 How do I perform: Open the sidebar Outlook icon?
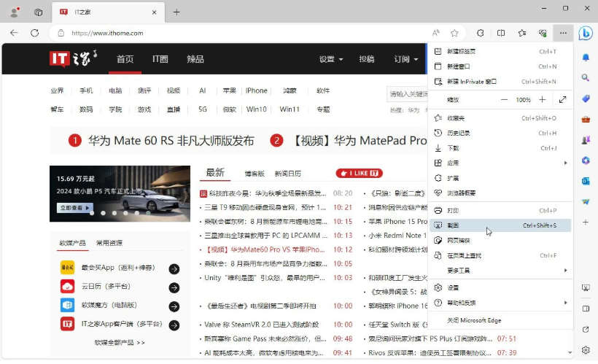tap(586, 181)
